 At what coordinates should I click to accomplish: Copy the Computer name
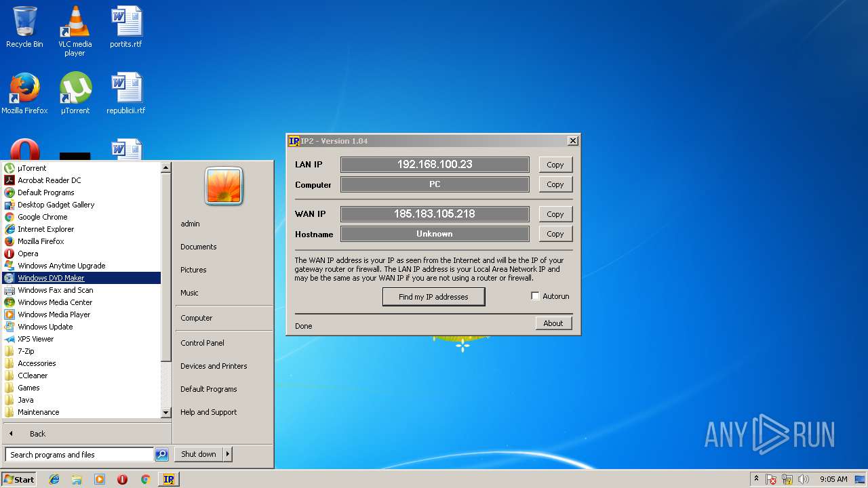pos(555,184)
